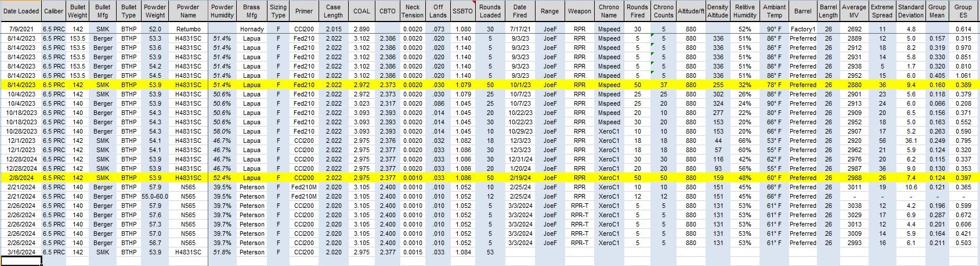Click the Extreme Spread header

pyautogui.click(x=883, y=11)
